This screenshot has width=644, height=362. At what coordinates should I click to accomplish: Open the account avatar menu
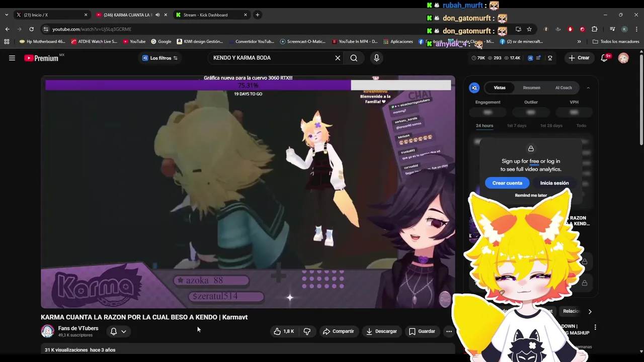coord(623,58)
